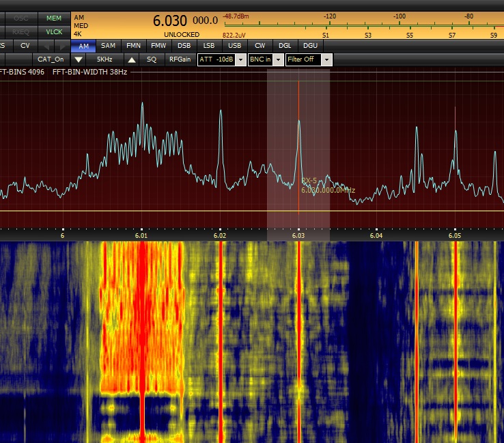Image resolution: width=504 pixels, height=443 pixels.
Task: Switch to DSB mode
Action: click(184, 46)
